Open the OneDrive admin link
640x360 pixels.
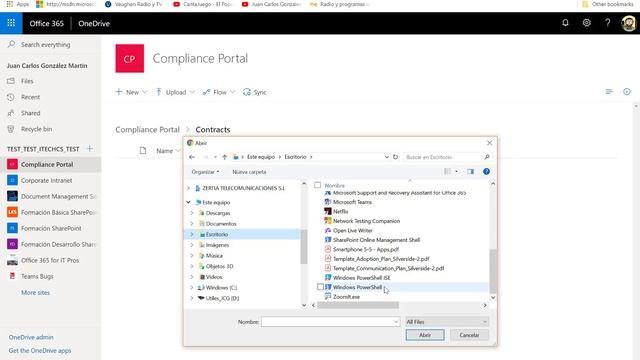pos(31,338)
